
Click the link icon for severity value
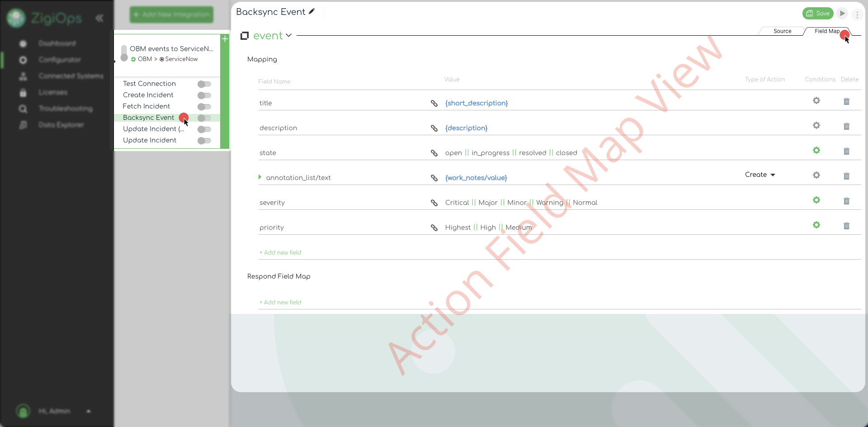(x=434, y=203)
